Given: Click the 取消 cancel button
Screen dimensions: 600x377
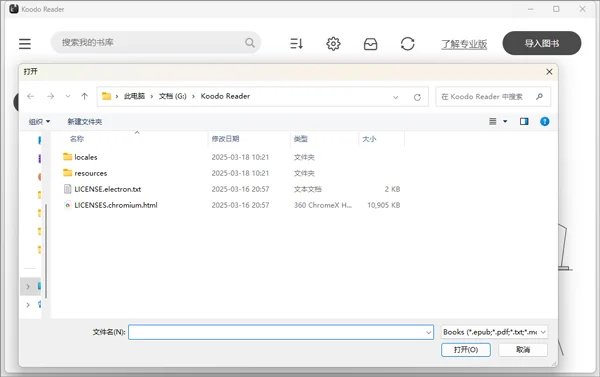Looking at the screenshot, I should point(523,350).
